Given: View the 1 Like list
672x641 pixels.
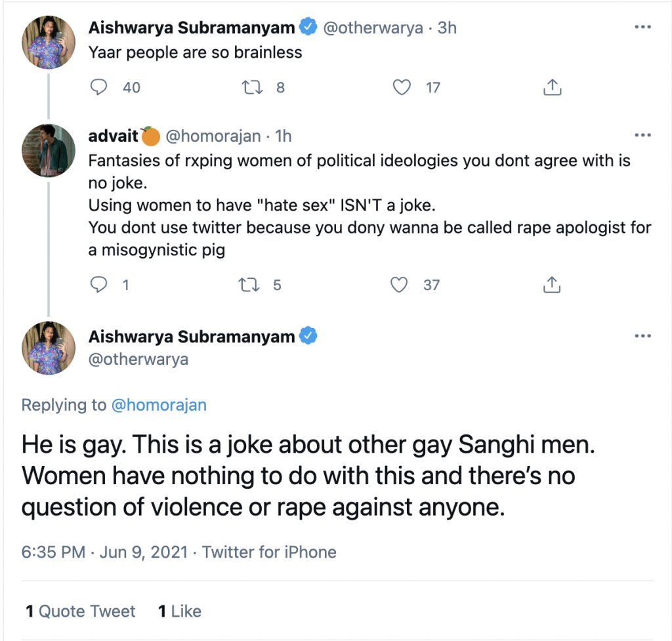Looking at the screenshot, I should tap(180, 611).
